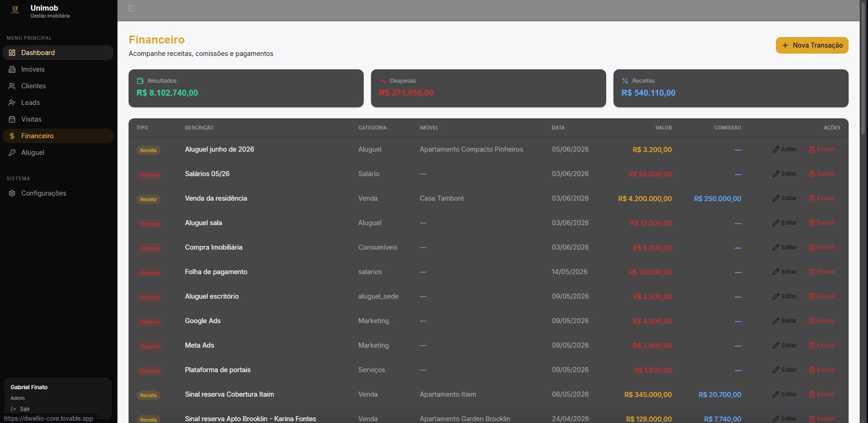The image size is (868, 423).
Task: Click the DATA column header
Action: [558, 128]
